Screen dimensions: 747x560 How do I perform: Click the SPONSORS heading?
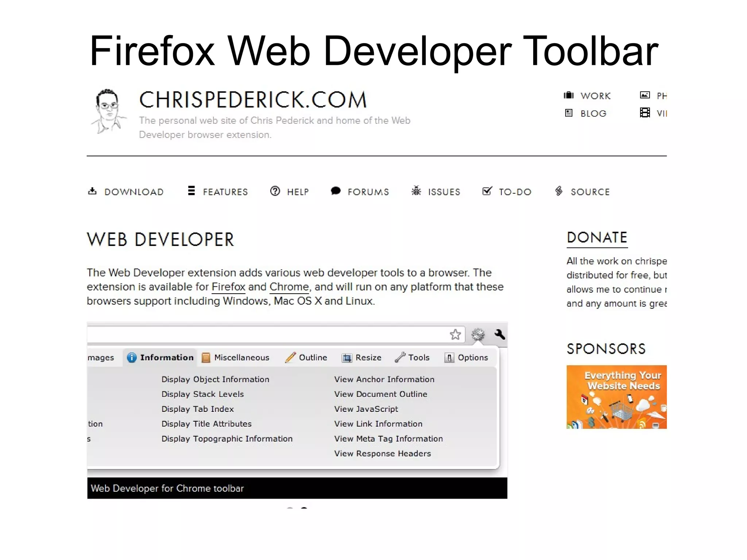pos(606,349)
